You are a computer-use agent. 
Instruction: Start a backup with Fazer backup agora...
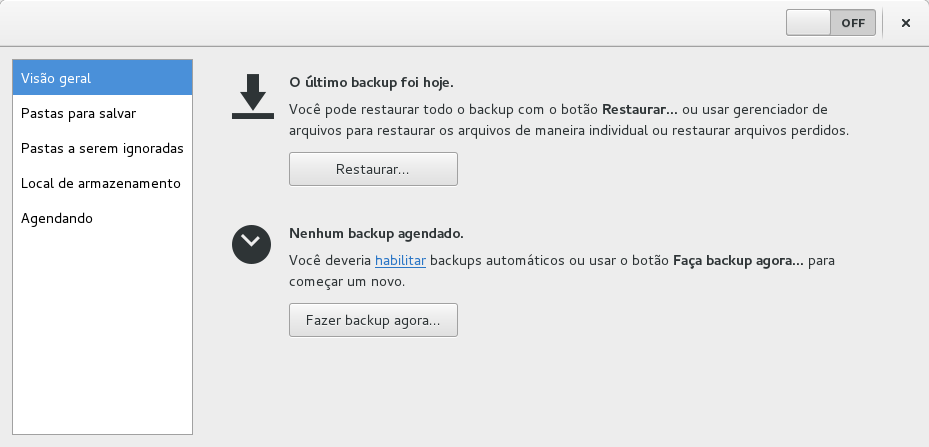373,321
